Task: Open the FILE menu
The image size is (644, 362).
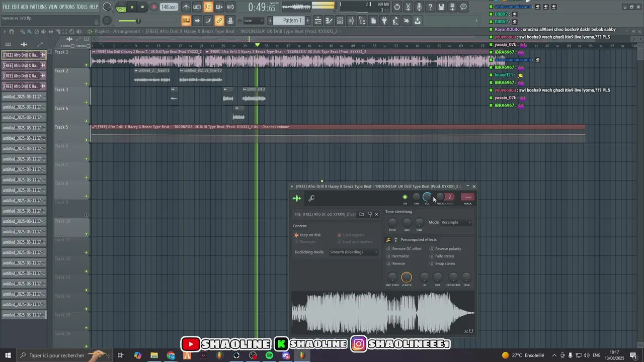Action: point(7,7)
